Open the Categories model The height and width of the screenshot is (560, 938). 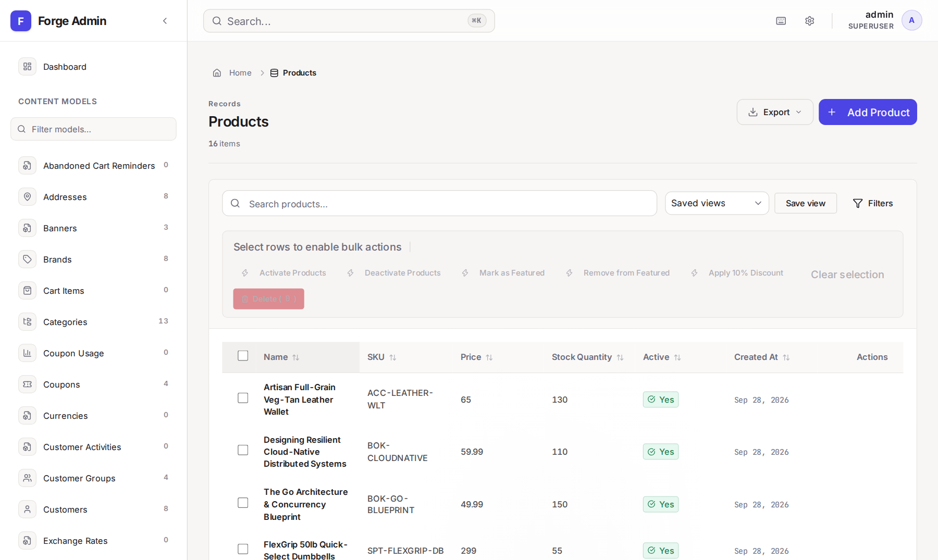pyautogui.click(x=94, y=322)
